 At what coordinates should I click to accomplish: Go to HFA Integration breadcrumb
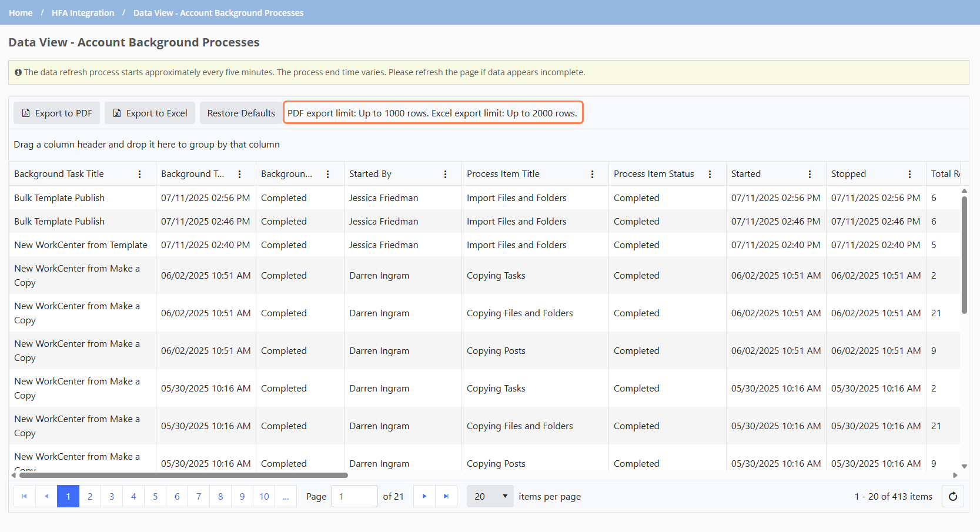click(83, 13)
